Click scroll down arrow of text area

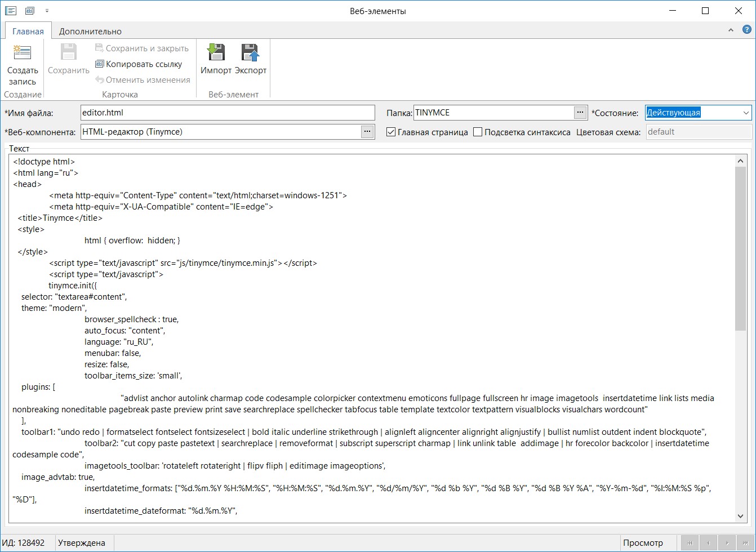coord(740,516)
